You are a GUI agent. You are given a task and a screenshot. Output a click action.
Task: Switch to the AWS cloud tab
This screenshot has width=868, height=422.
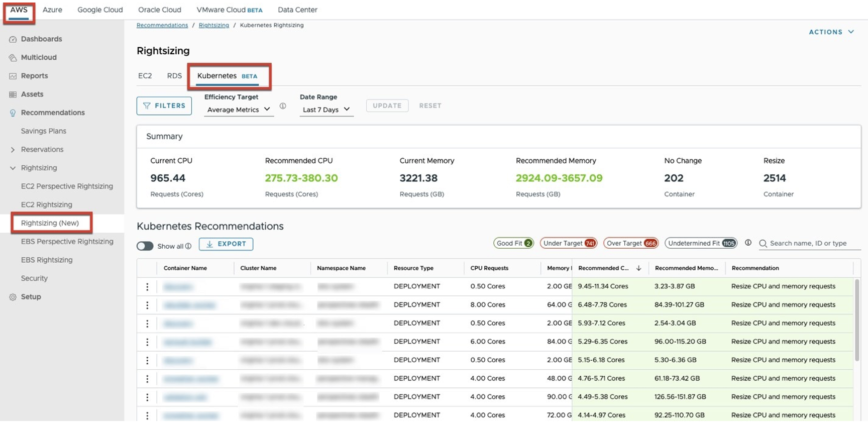coord(19,10)
